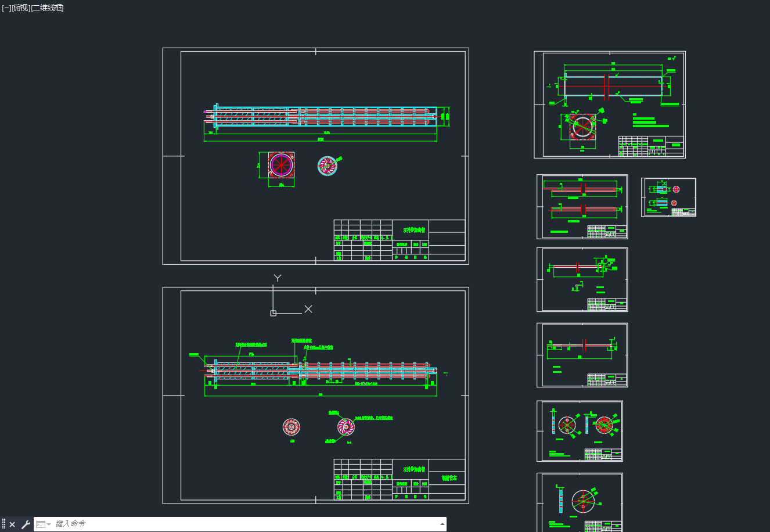The image size is (770, 532).
Task: Open the 俯视 view control menu
Action: tap(21, 8)
